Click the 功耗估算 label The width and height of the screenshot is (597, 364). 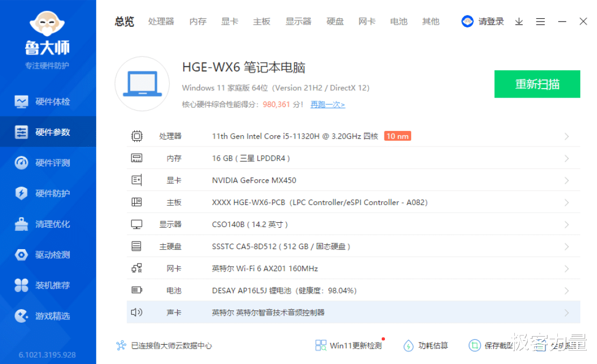click(x=433, y=345)
